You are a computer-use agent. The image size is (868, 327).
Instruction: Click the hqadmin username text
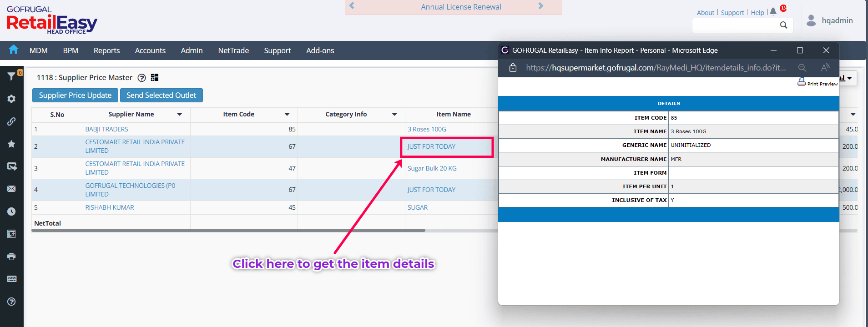click(837, 20)
